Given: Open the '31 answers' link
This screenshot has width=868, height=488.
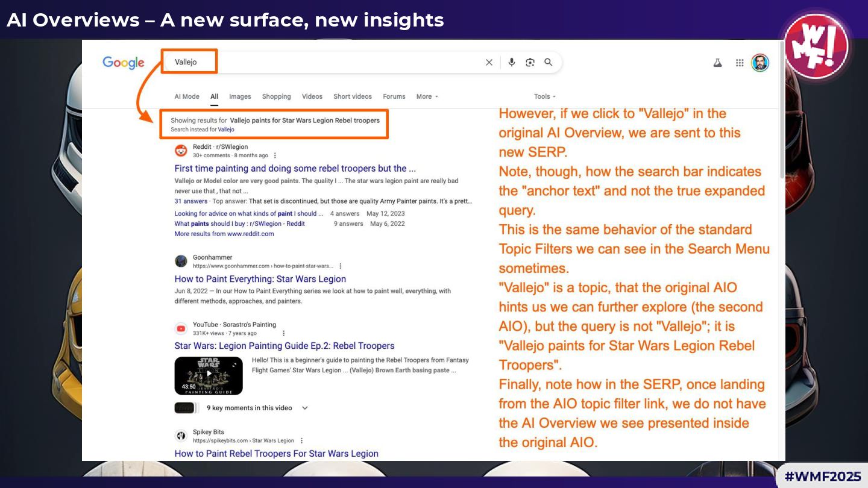Looking at the screenshot, I should pos(190,201).
